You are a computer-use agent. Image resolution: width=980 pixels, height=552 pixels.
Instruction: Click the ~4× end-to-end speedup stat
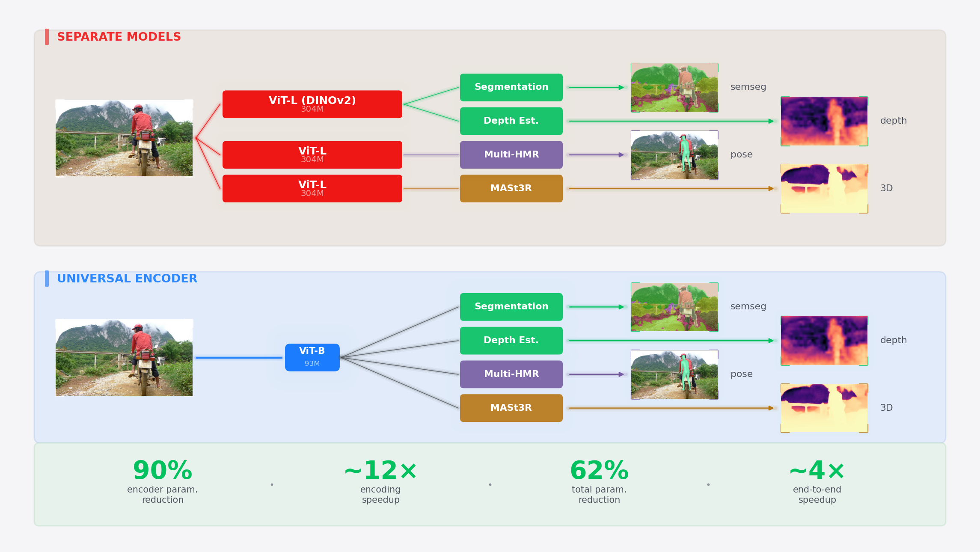click(817, 482)
